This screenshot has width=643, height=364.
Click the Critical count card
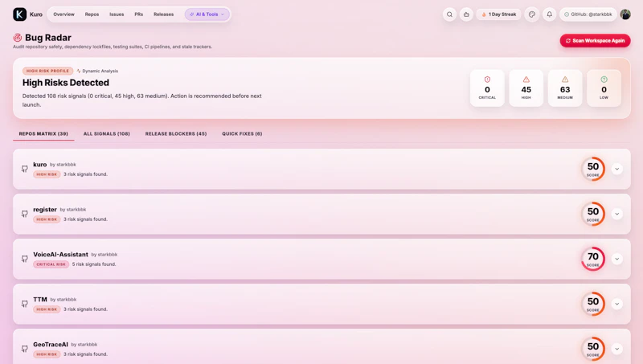pyautogui.click(x=487, y=88)
